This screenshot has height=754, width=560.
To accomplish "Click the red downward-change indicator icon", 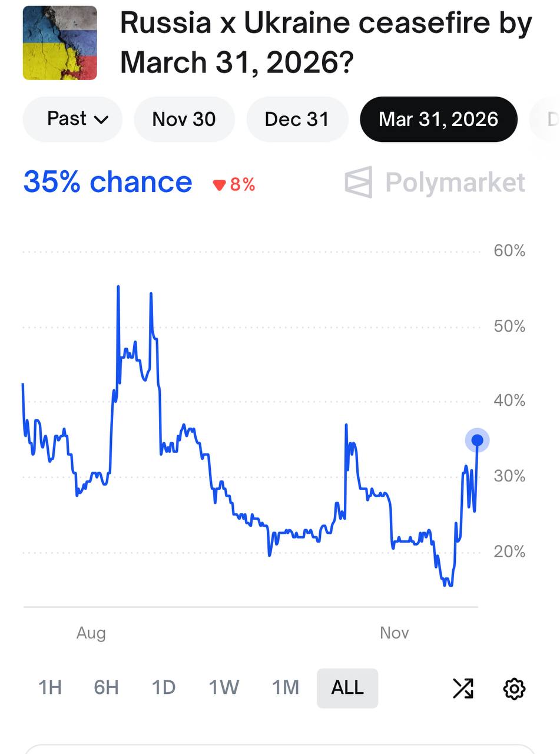I will click(220, 184).
